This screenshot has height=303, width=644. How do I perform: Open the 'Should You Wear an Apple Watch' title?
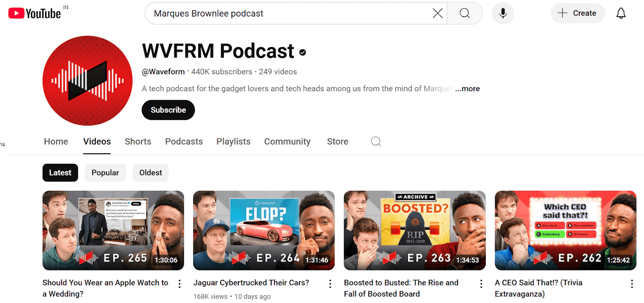point(105,288)
